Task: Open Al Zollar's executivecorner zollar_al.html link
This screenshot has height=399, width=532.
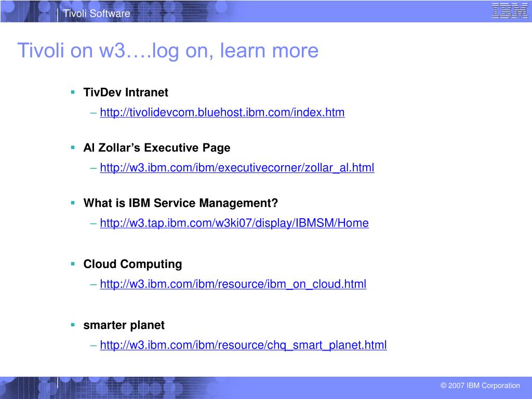Action: click(x=237, y=168)
